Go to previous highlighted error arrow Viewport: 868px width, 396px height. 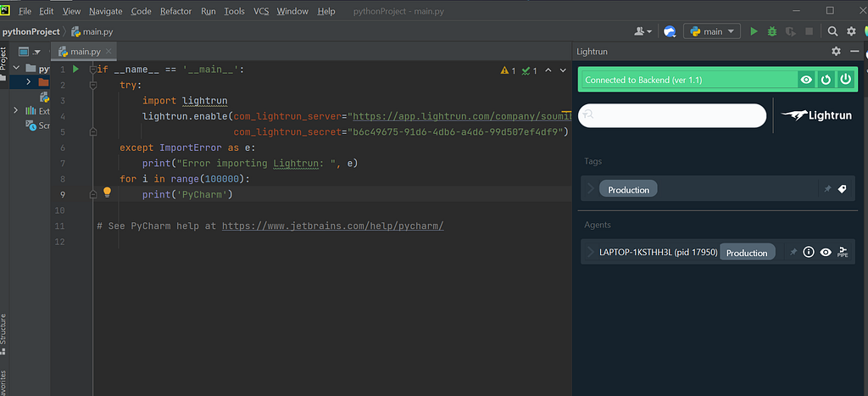[x=548, y=70]
